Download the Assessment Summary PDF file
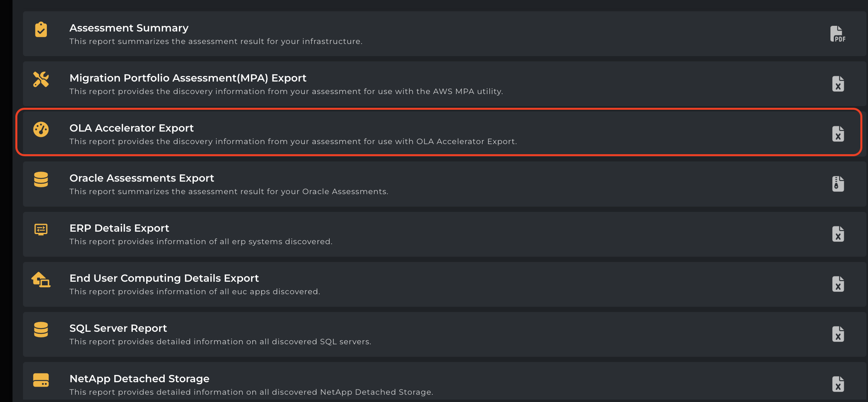The height and width of the screenshot is (402, 868). pos(838,34)
